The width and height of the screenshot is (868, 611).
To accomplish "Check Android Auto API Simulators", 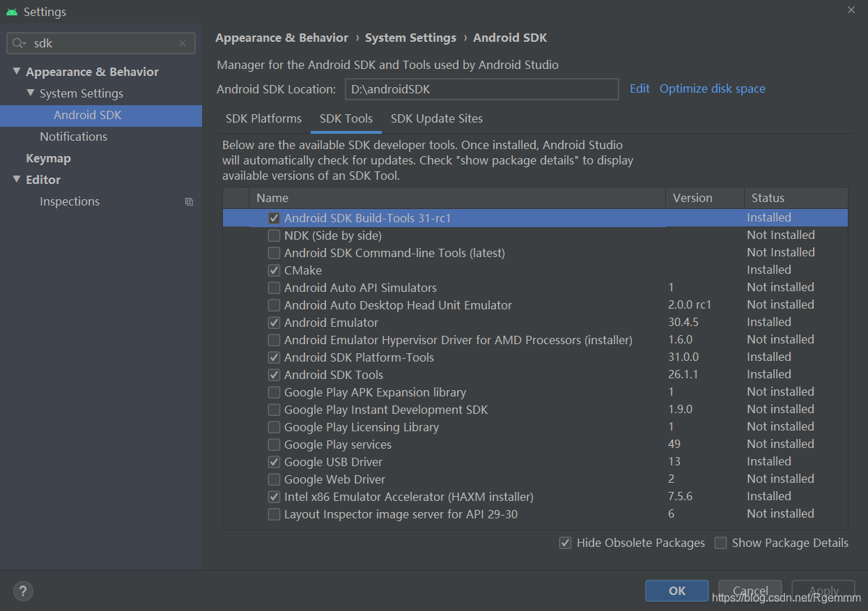I will [x=274, y=288].
